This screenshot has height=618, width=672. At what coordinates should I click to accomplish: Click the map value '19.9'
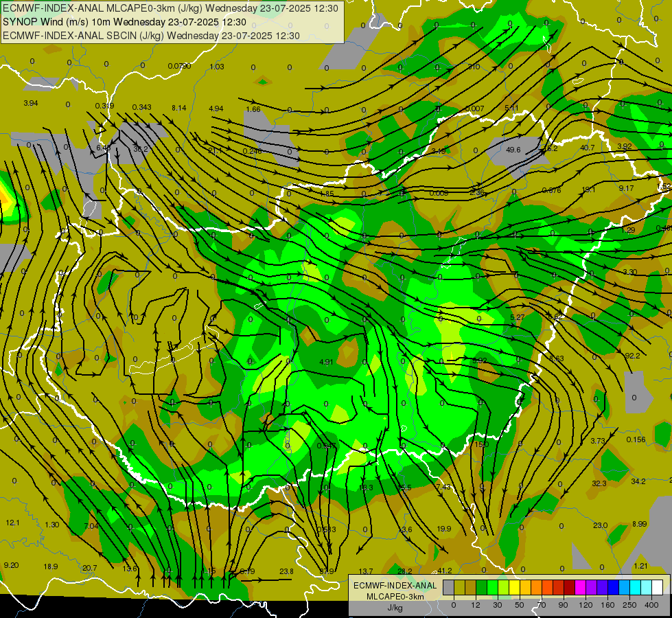(x=444, y=529)
